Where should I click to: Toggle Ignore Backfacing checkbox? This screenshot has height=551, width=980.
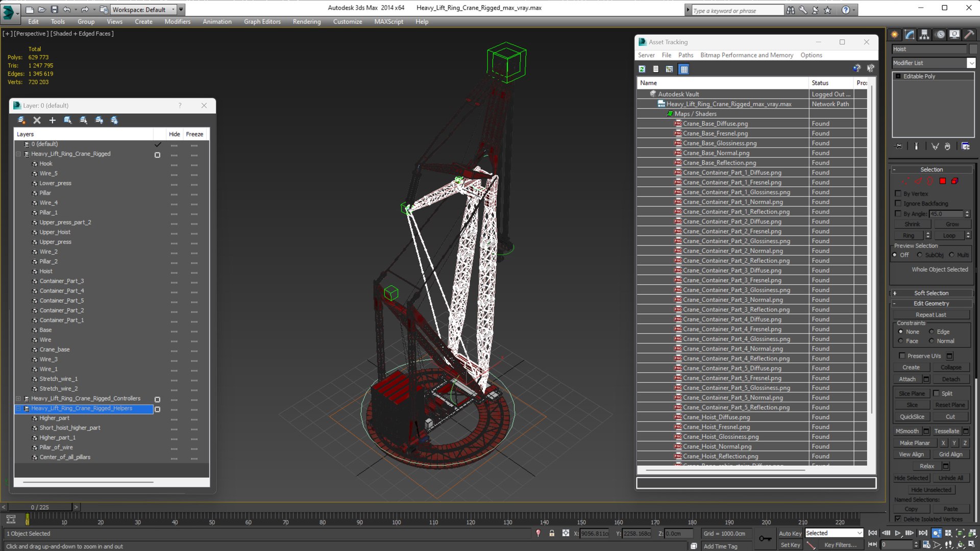[x=898, y=203]
